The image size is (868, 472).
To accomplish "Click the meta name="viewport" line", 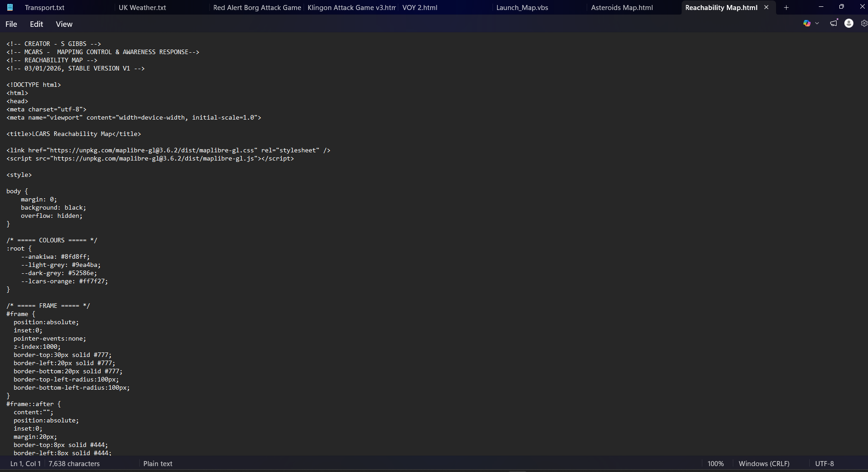I will [x=134, y=118].
